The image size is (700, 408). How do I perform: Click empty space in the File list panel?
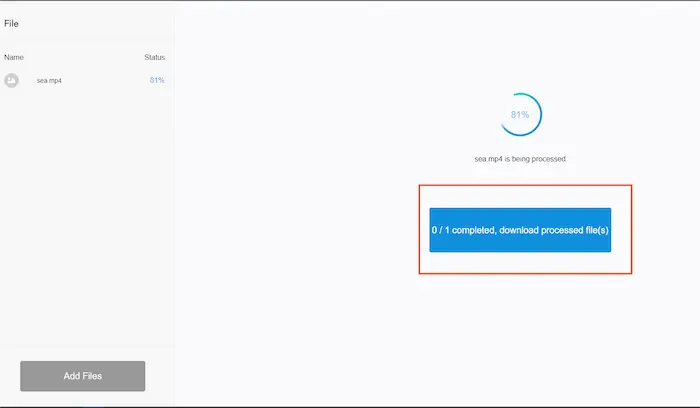point(85,220)
